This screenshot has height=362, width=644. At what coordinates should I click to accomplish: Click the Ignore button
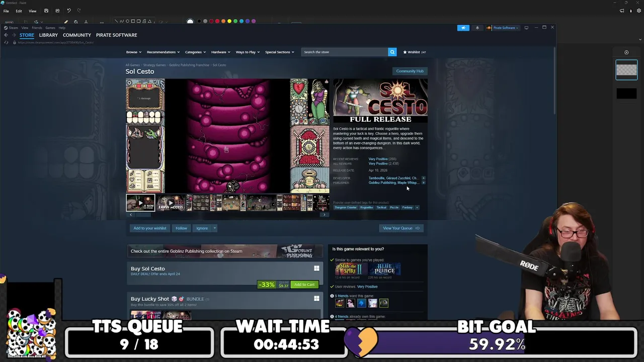point(202,228)
